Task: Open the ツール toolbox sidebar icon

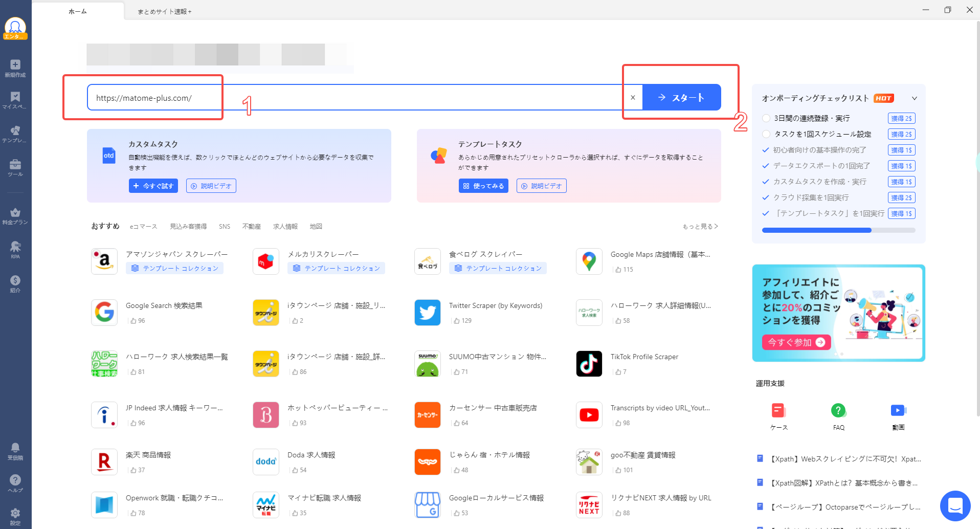Action: pos(15,166)
